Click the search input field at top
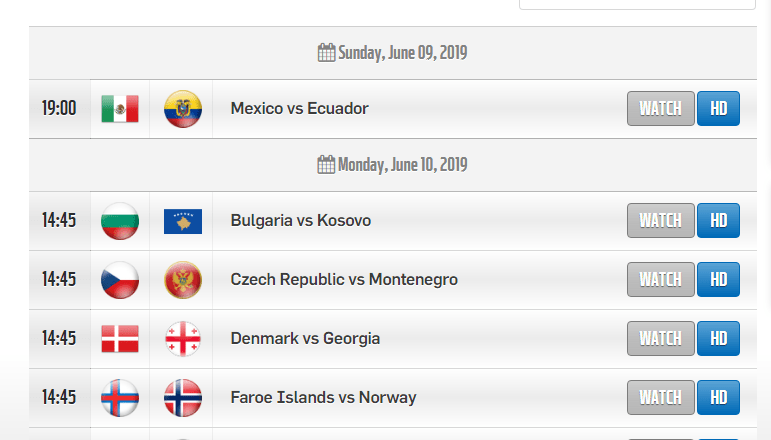771x440 pixels. tap(637, 4)
